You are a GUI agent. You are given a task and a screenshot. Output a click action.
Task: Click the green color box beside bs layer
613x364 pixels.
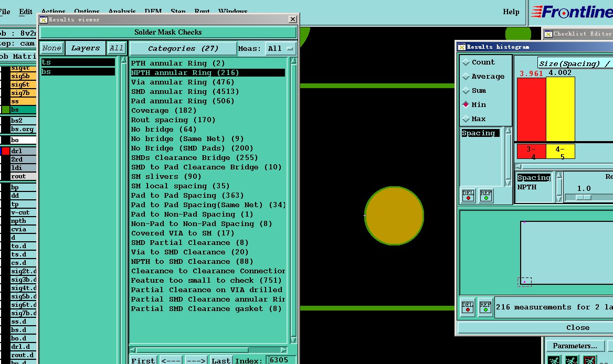(5, 110)
